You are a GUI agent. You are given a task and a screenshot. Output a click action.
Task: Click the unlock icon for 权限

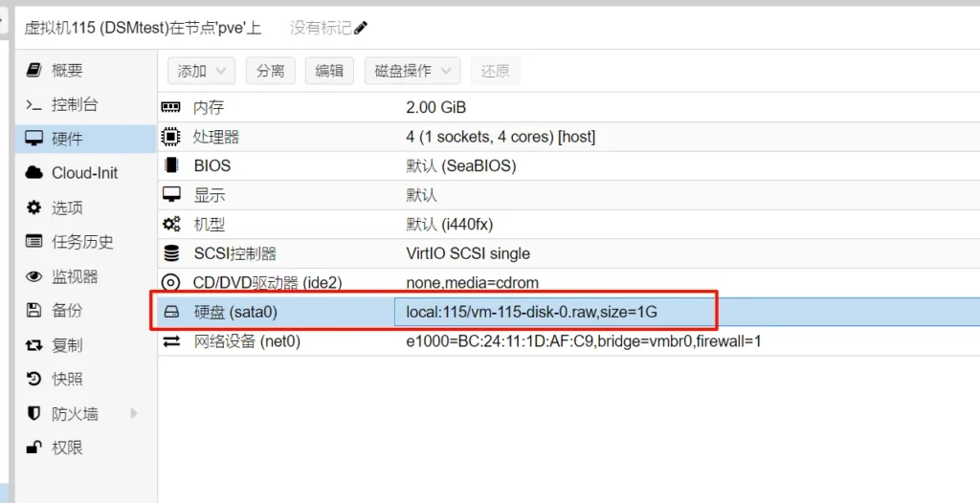coord(34,448)
